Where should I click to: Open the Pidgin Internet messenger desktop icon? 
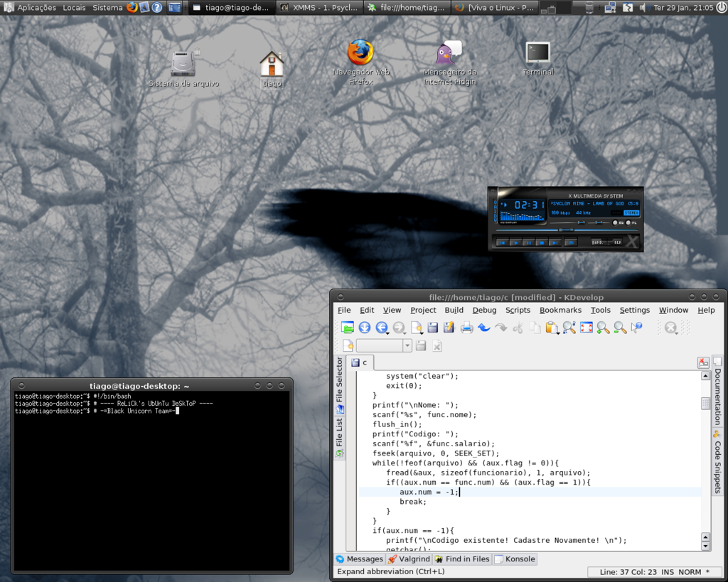point(449,63)
